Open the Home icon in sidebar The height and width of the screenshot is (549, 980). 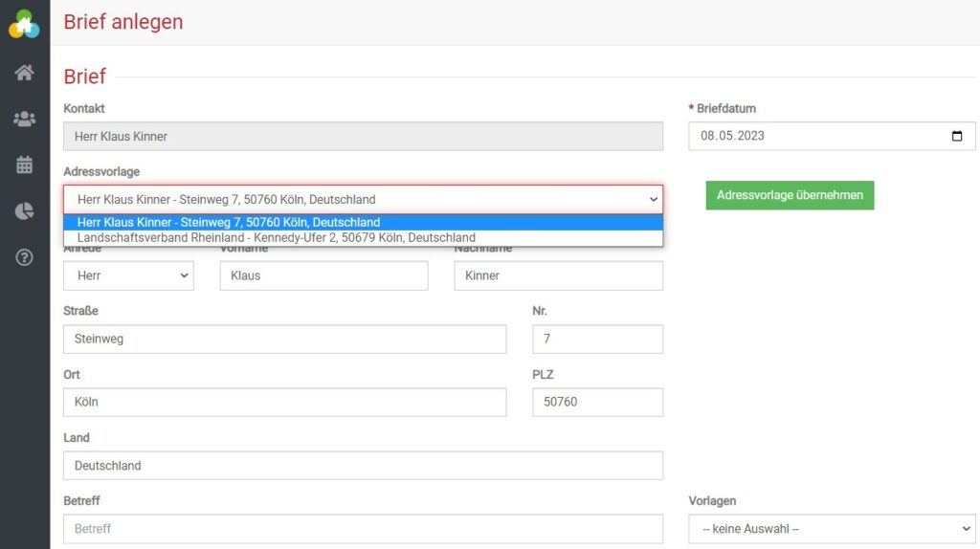tap(24, 73)
